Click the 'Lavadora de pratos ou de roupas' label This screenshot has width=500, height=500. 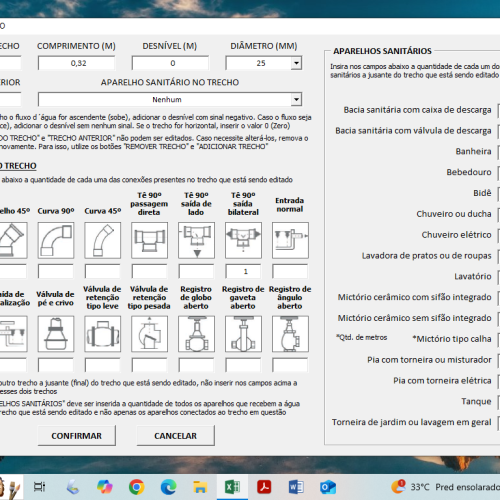pos(427,256)
